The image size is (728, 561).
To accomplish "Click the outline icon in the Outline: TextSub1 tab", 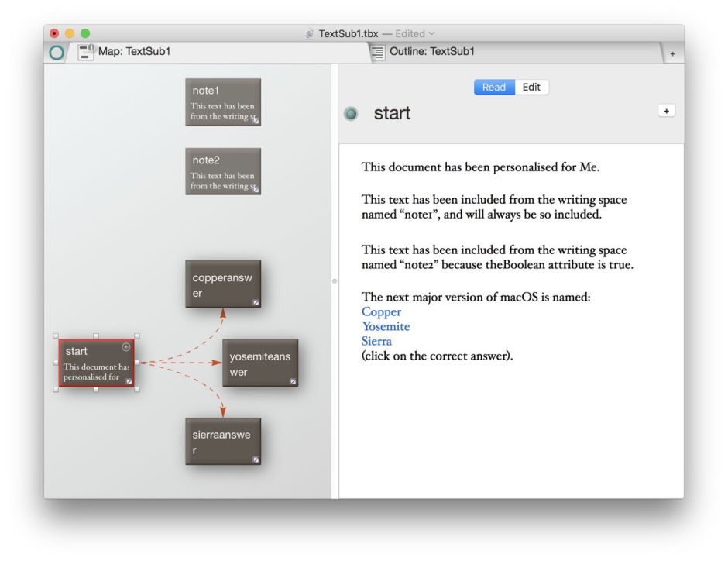I will point(378,52).
